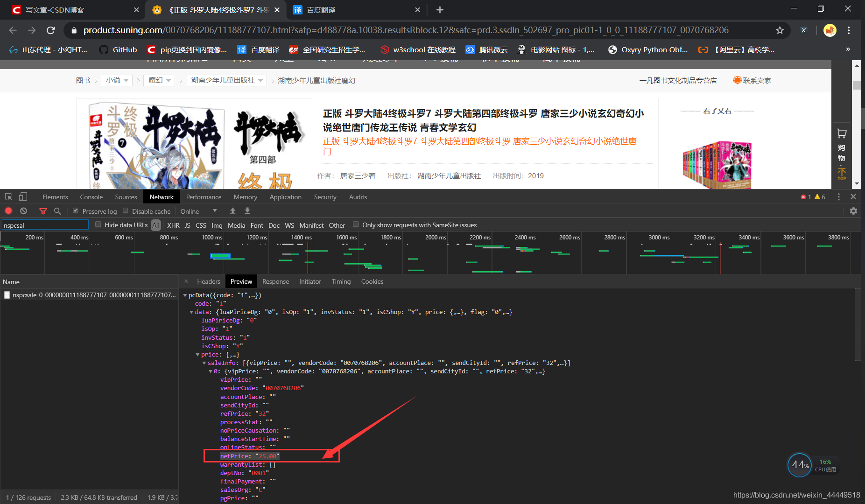The height and width of the screenshot is (504, 865).
Task: Select the DevTools inspect element tool
Action: [x=8, y=197]
